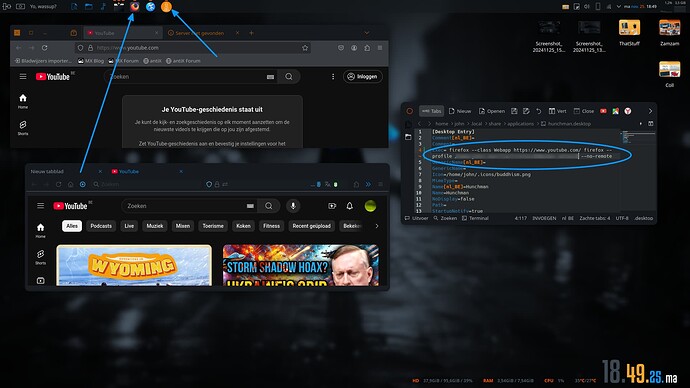Click 'applications' in the editor breadcrumb path
690x388 pixels.
point(520,124)
